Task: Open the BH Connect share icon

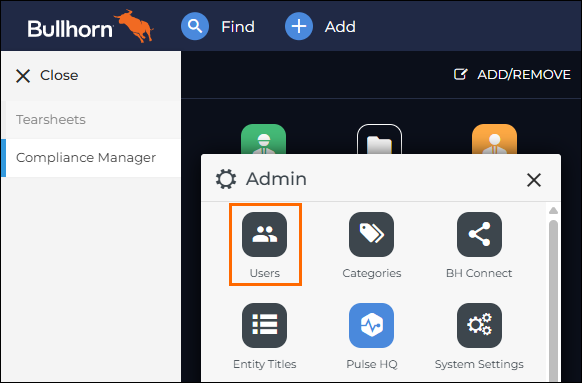Action: [x=479, y=234]
